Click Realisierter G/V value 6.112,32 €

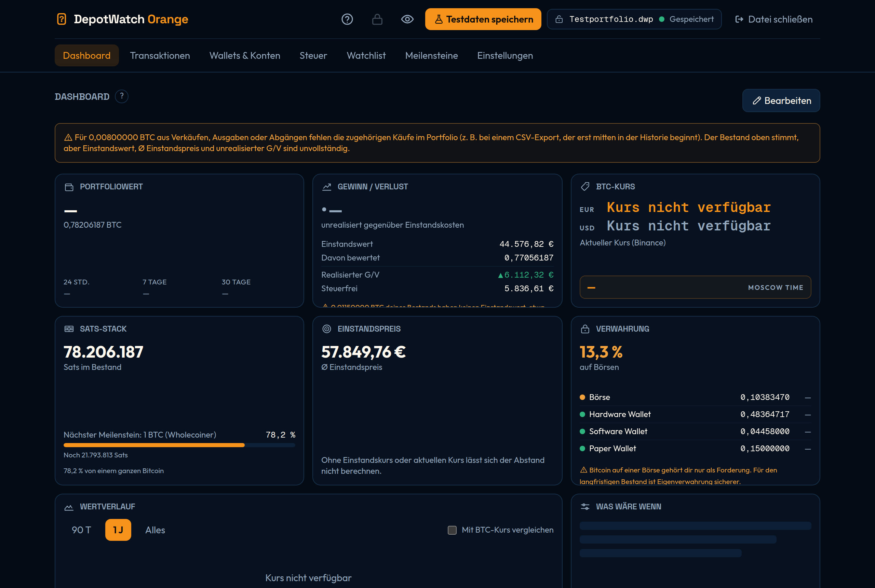tap(526, 275)
